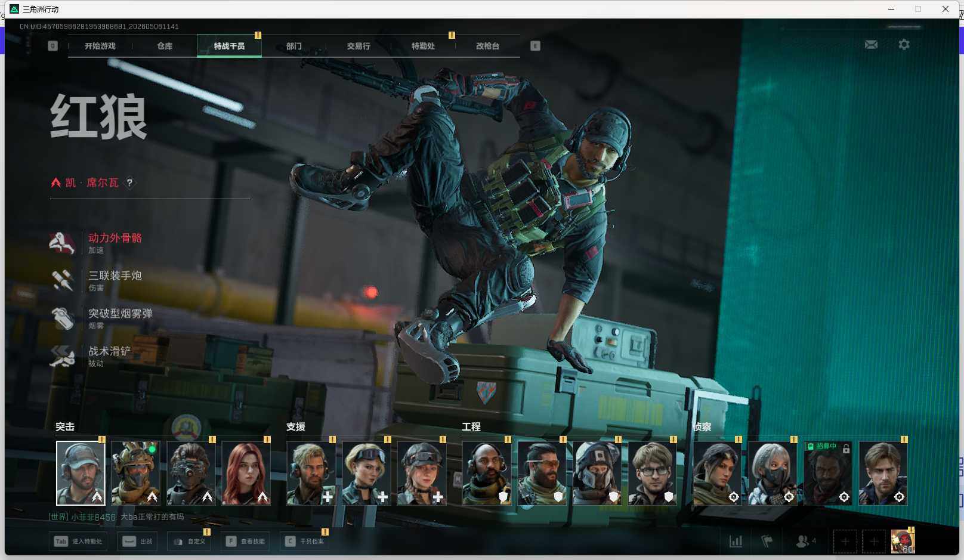Select the blonde woman with goggles support operator

click(366, 473)
